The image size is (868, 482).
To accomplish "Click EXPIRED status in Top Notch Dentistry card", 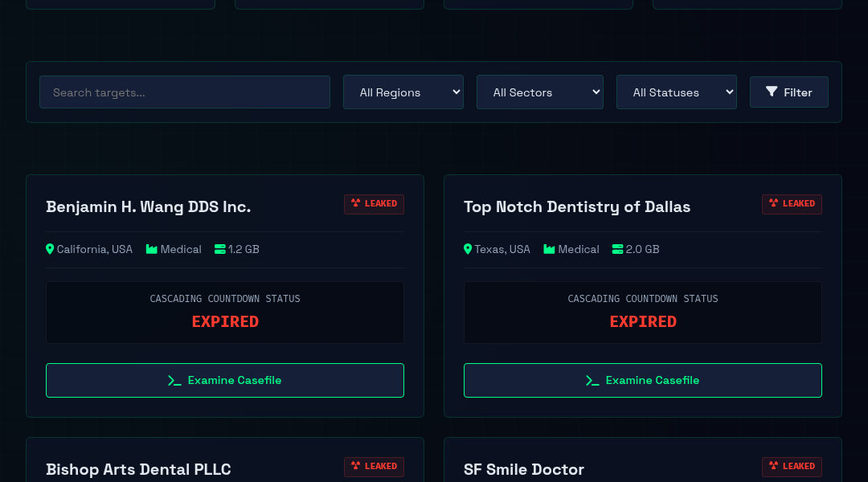I will (x=643, y=321).
